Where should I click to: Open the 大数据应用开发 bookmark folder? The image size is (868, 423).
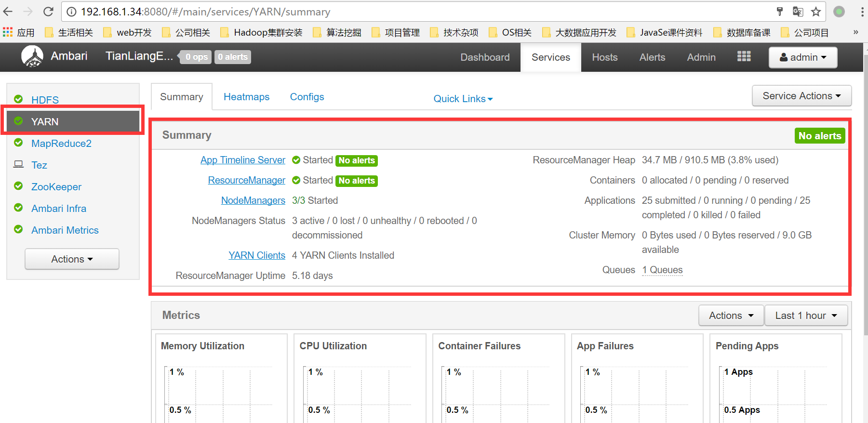tap(579, 32)
